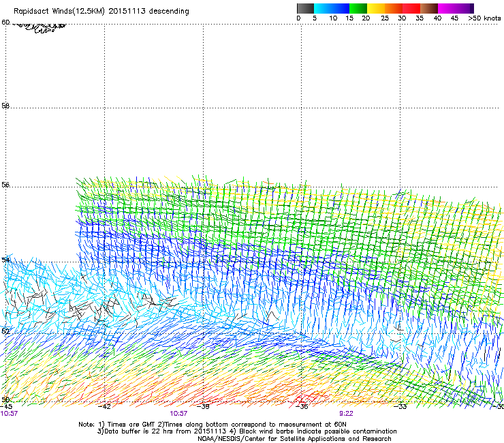
Task: Click the 56 latitude axis label
Action: pos(5,185)
